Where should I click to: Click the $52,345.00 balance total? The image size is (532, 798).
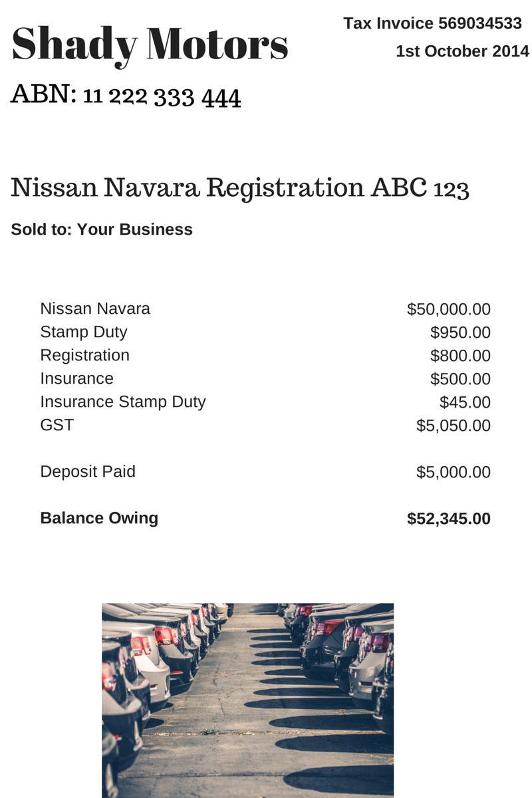pos(449,519)
